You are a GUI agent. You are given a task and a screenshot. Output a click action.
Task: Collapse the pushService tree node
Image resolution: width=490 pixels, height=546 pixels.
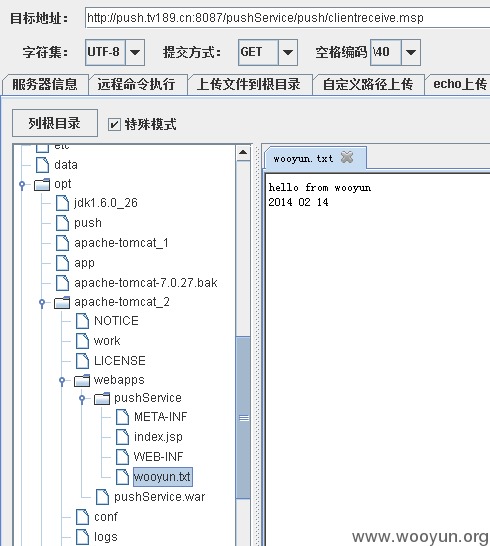[x=82, y=398]
